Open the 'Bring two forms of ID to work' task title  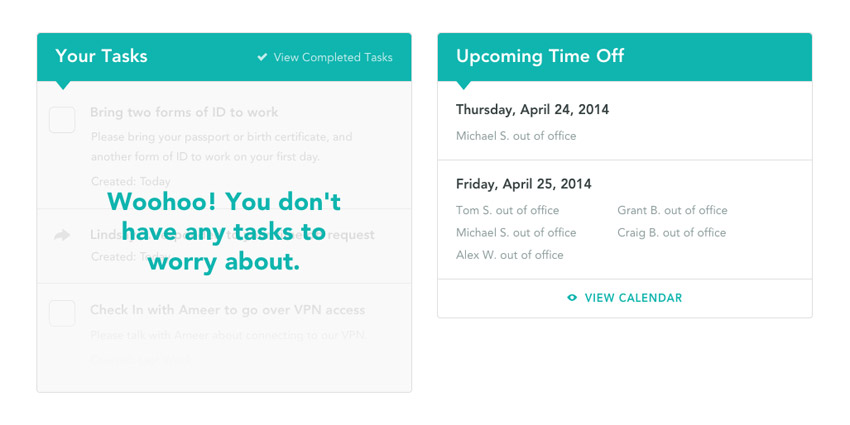click(184, 113)
